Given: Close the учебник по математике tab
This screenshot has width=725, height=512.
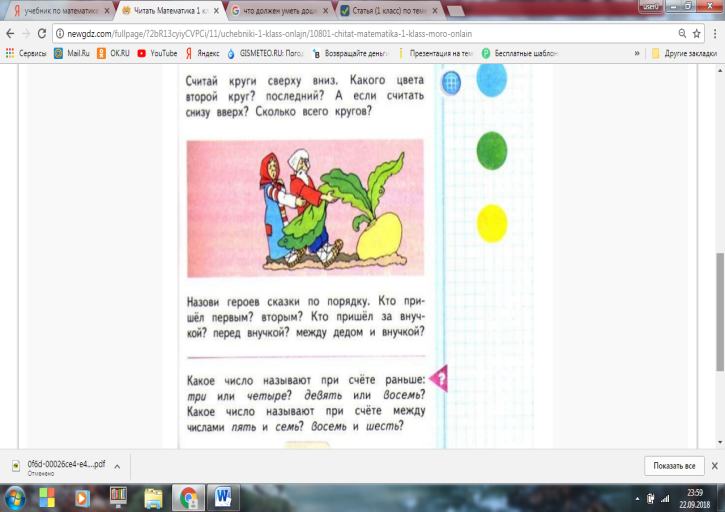Looking at the screenshot, I should (107, 11).
